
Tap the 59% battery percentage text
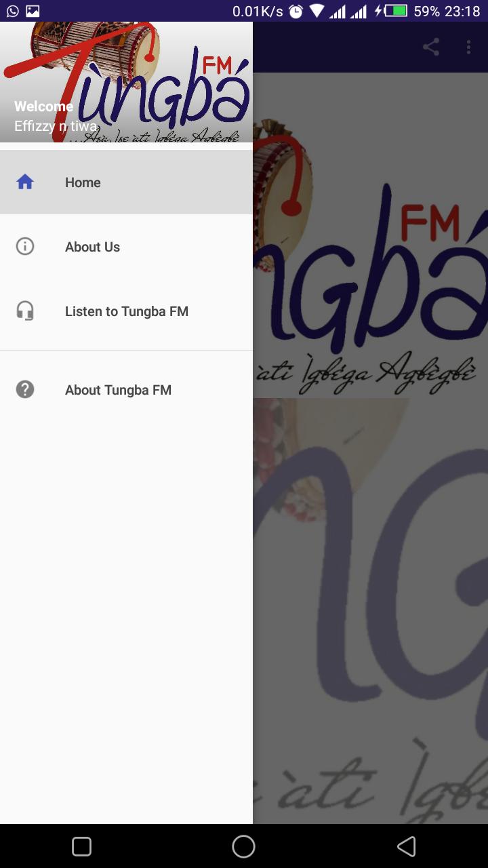[x=426, y=11]
